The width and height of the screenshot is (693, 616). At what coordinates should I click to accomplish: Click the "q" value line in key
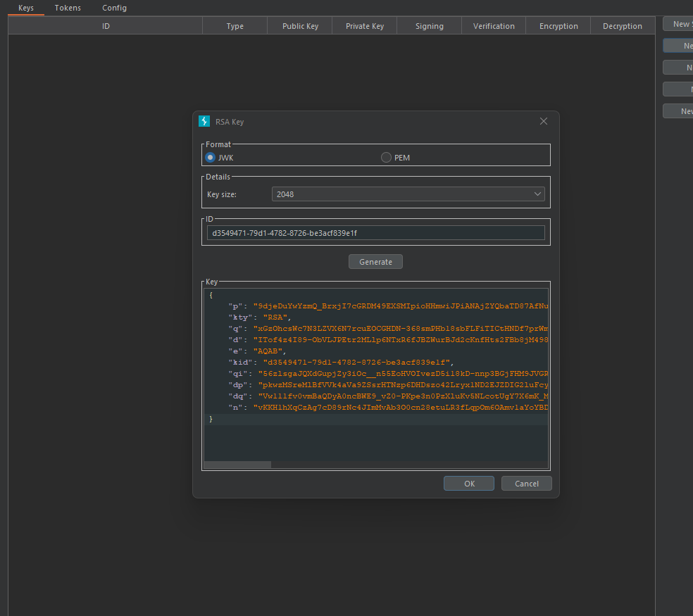tap(388, 328)
